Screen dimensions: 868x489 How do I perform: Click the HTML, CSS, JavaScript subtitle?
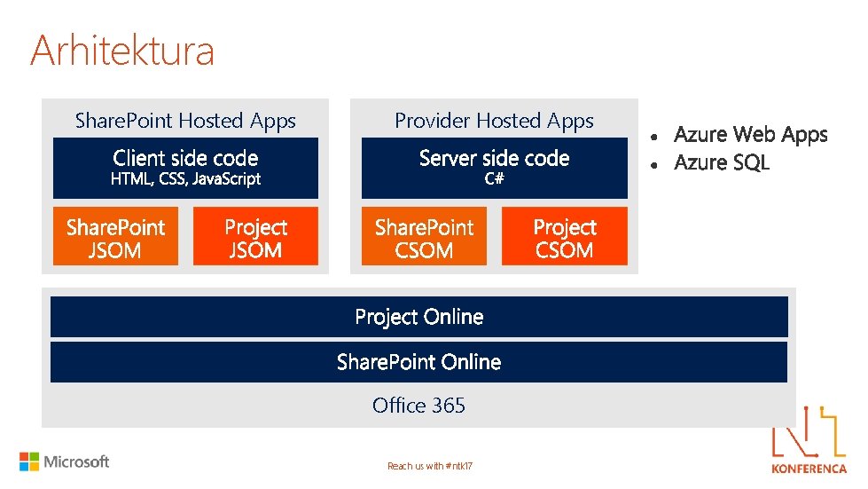pos(185,179)
